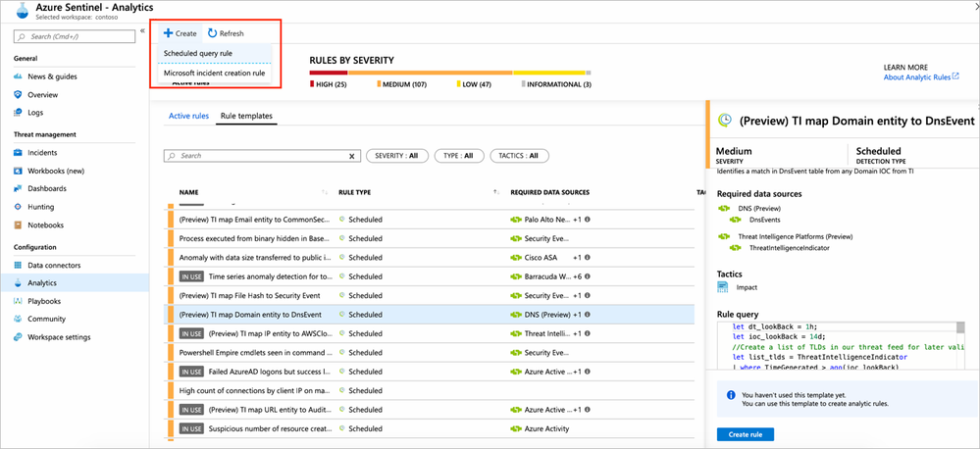Open Workbooks (new) in sidebar
The height and width of the screenshot is (449, 980).
click(56, 171)
